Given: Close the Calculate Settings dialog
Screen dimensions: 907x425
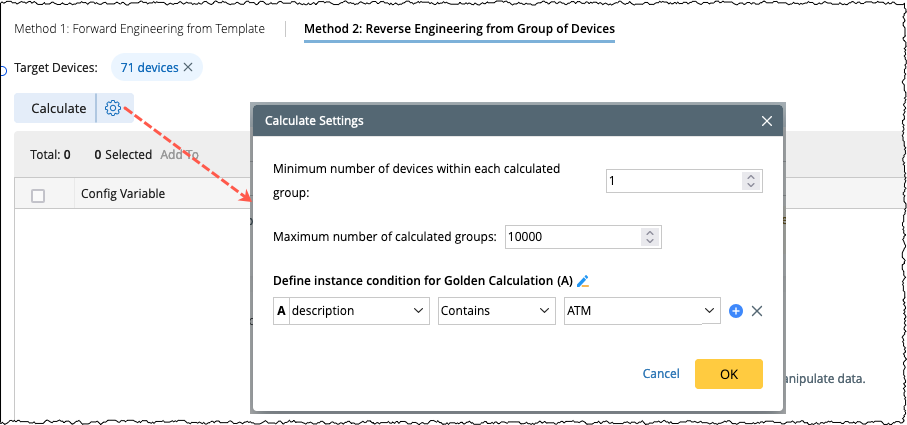Looking at the screenshot, I should [x=767, y=121].
